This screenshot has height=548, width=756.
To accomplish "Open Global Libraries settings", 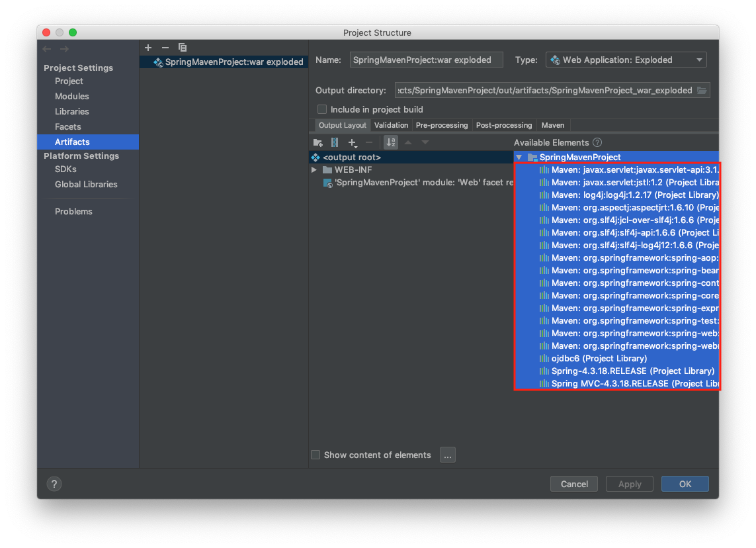I will click(x=86, y=184).
